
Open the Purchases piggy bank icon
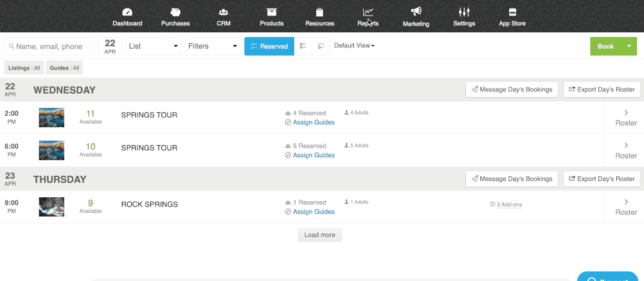click(x=175, y=12)
